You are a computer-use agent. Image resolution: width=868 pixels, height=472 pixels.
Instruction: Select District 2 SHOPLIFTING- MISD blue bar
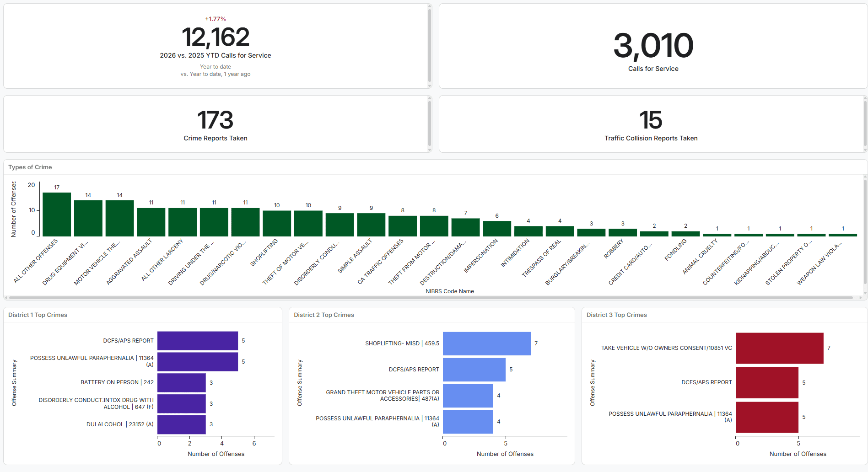point(486,343)
